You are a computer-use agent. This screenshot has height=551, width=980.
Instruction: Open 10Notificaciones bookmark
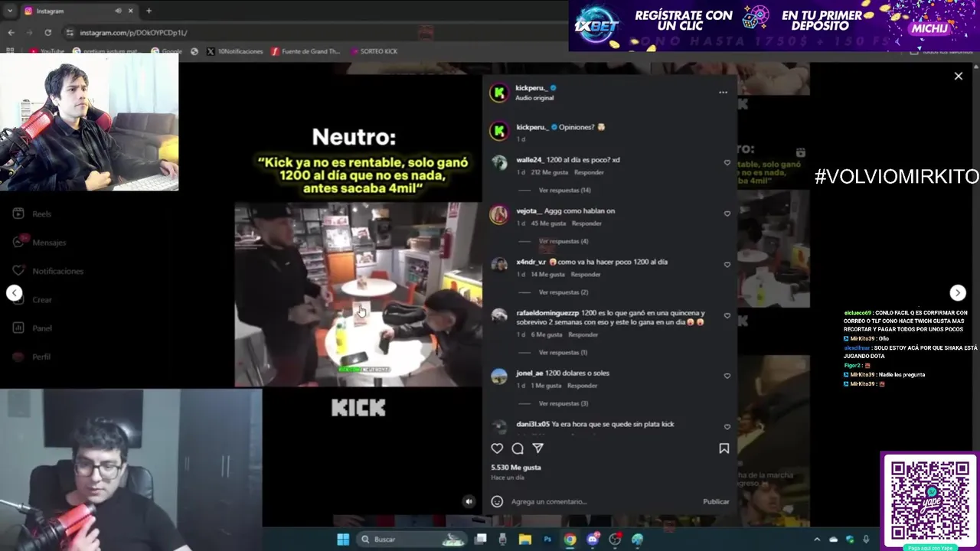pos(234,51)
